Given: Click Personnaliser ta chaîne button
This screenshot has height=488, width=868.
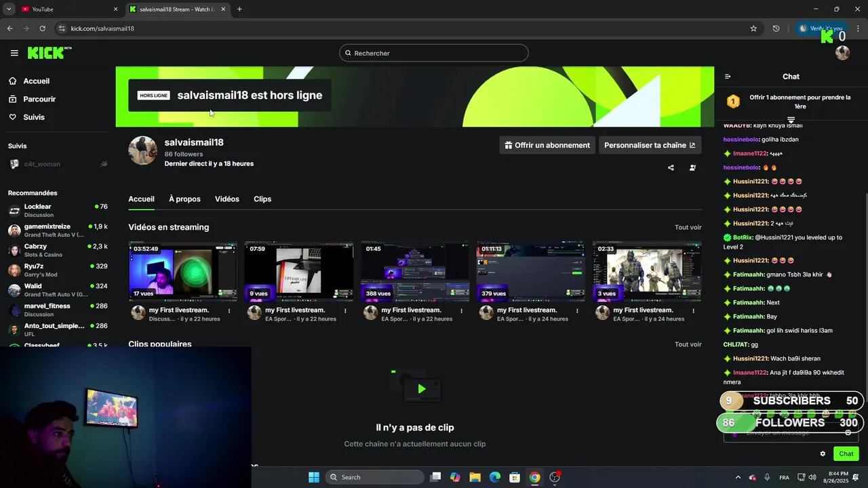Looking at the screenshot, I should [650, 145].
